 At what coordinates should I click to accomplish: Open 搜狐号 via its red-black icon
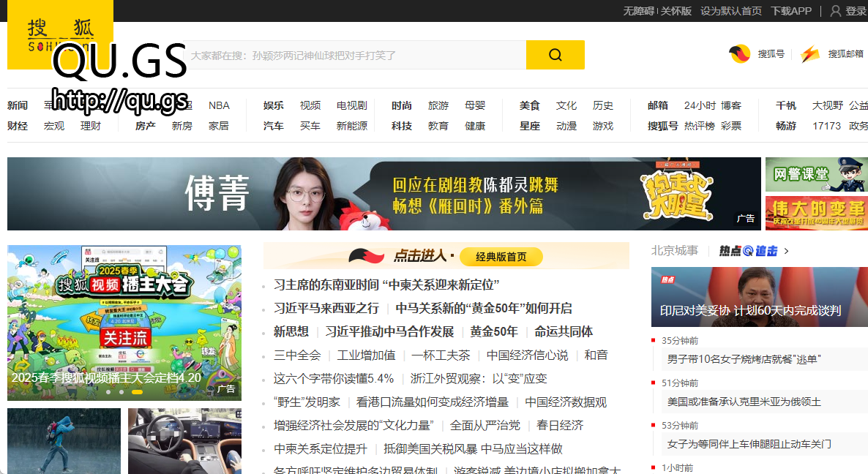740,53
